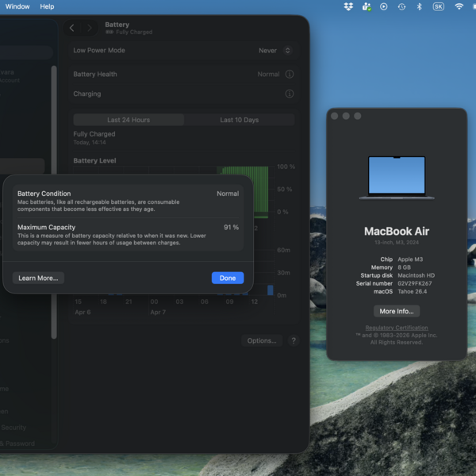This screenshot has width=476, height=476.
Task: Open the Wi-Fi status menu
Action: (x=459, y=6)
